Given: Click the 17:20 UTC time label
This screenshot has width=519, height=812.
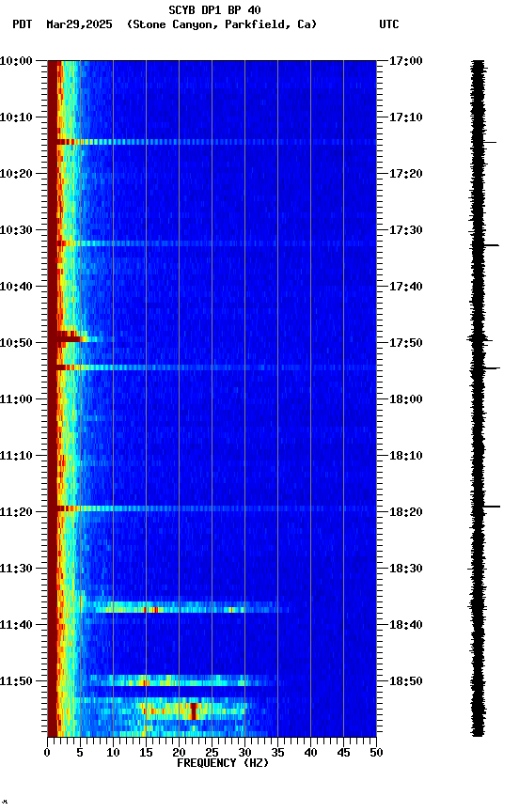Looking at the screenshot, I should pyautogui.click(x=405, y=174).
